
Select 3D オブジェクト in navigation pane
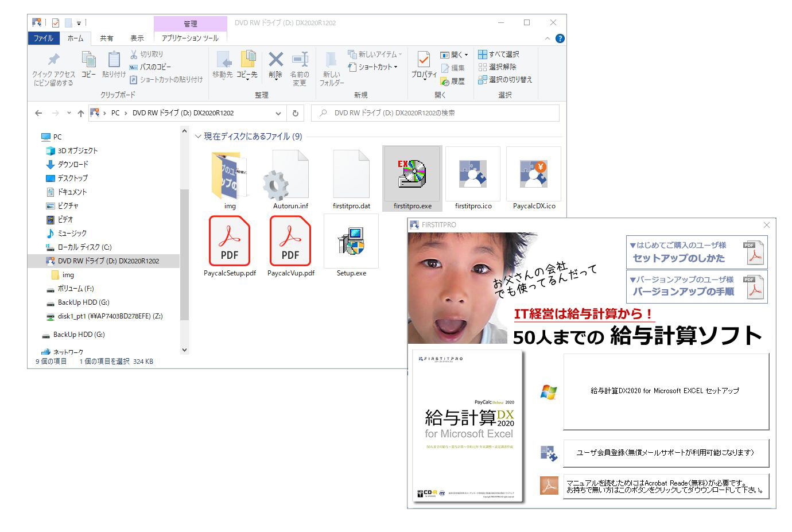(x=72, y=150)
